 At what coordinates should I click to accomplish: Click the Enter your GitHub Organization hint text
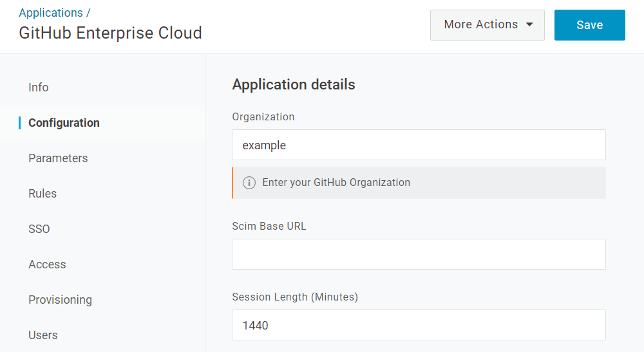point(336,183)
